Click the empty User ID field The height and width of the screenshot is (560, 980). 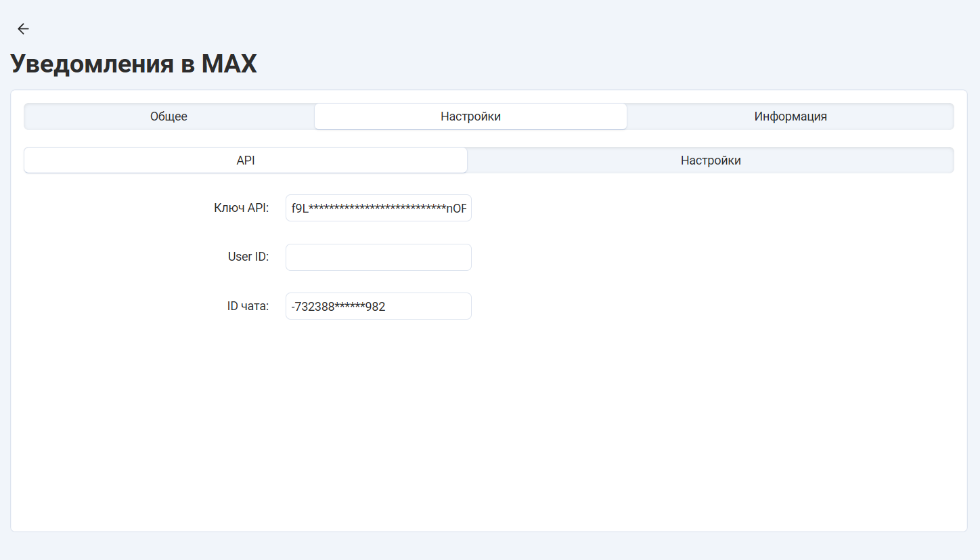tap(378, 257)
